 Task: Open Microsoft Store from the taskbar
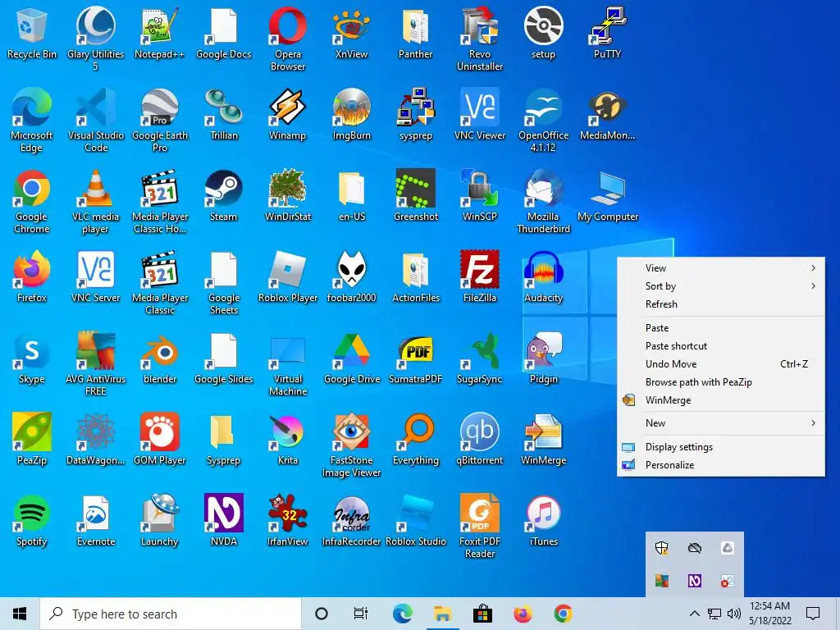(482, 614)
